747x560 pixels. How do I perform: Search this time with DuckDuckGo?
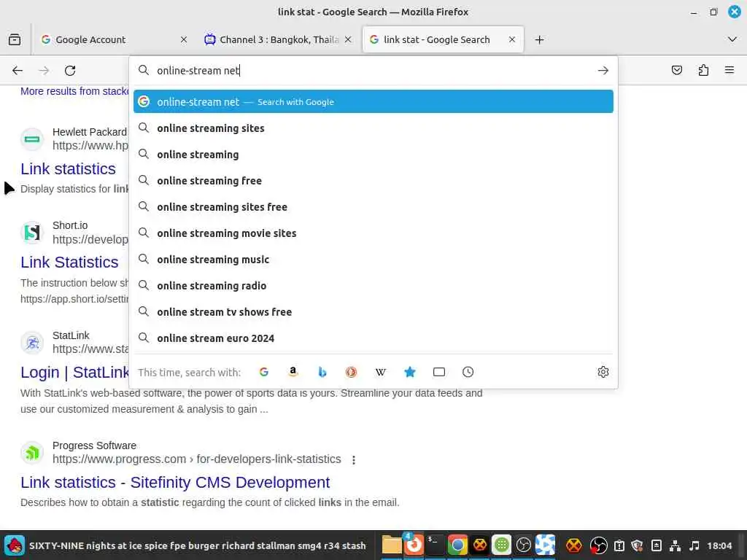point(351,372)
